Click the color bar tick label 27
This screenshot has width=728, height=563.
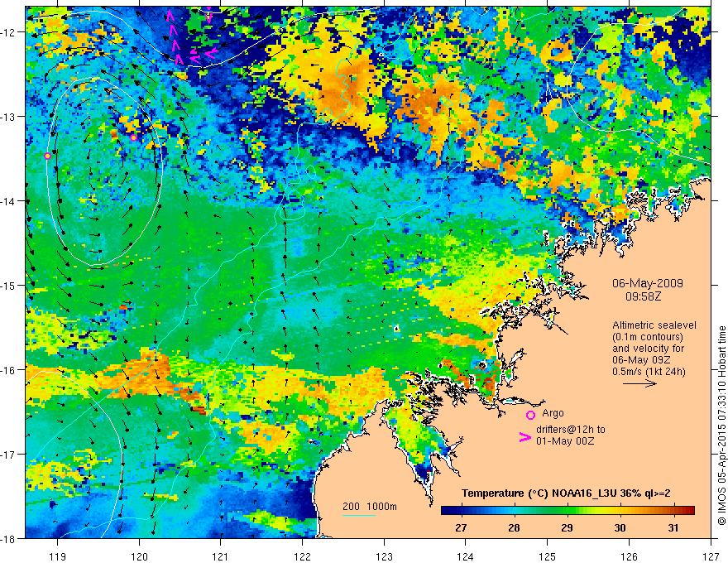pyautogui.click(x=461, y=527)
